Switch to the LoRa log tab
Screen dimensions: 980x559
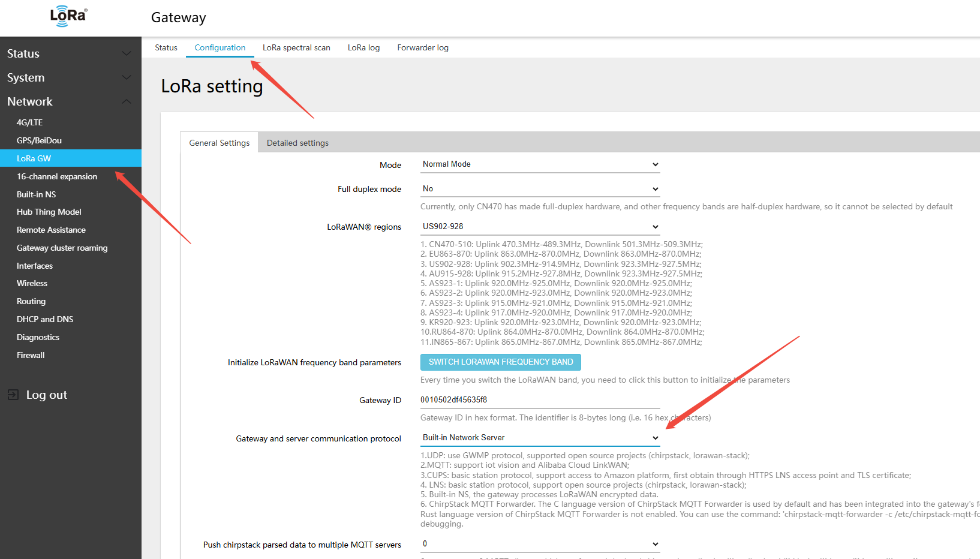[363, 47]
